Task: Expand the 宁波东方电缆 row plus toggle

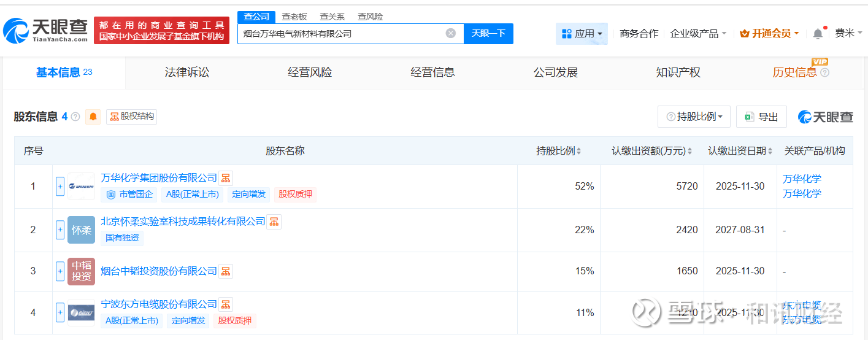Action: 60,312
